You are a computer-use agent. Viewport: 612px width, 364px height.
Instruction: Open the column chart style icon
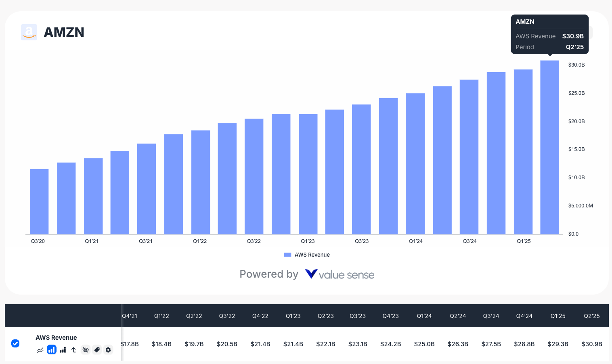pyautogui.click(x=63, y=350)
